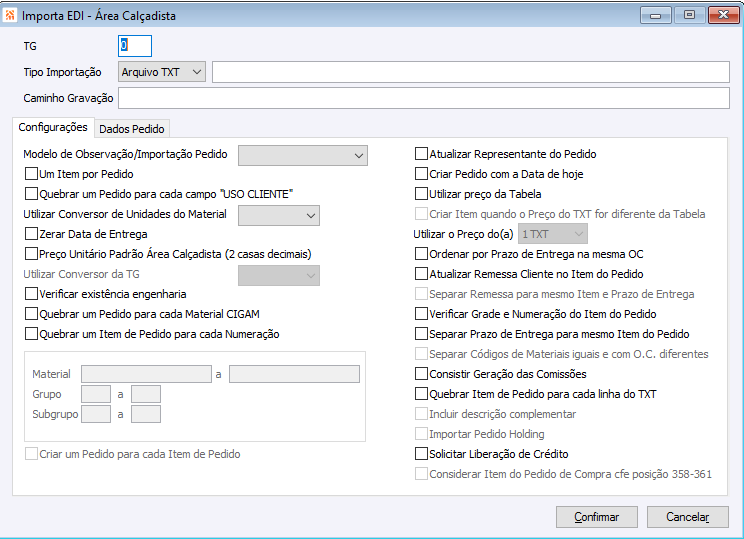Click Importar Pedido Holding checkbox
Image resolution: width=744 pixels, height=539 pixels.
[x=421, y=434]
